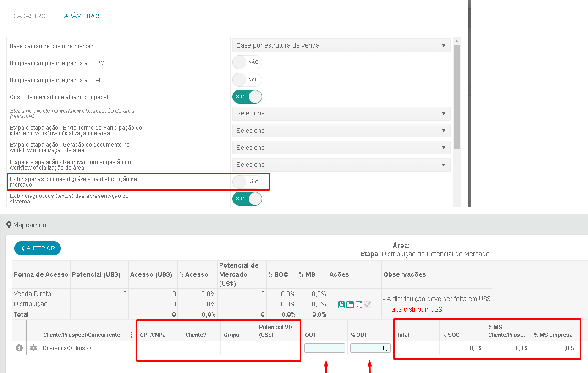Click the area chart action icon
This screenshot has width=588, height=373.
click(x=350, y=305)
